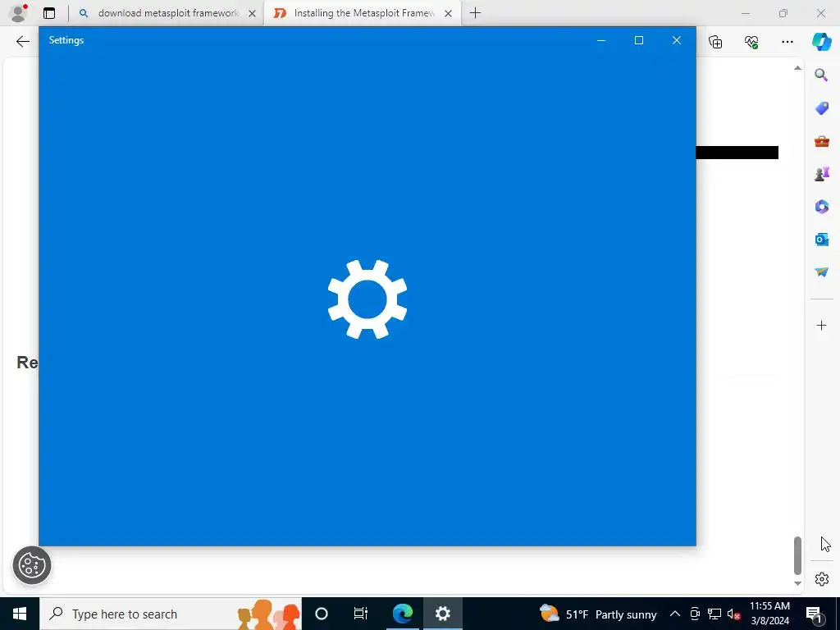This screenshot has width=840, height=630.
Task: Minimize the Settings window
Action: pyautogui.click(x=601, y=40)
